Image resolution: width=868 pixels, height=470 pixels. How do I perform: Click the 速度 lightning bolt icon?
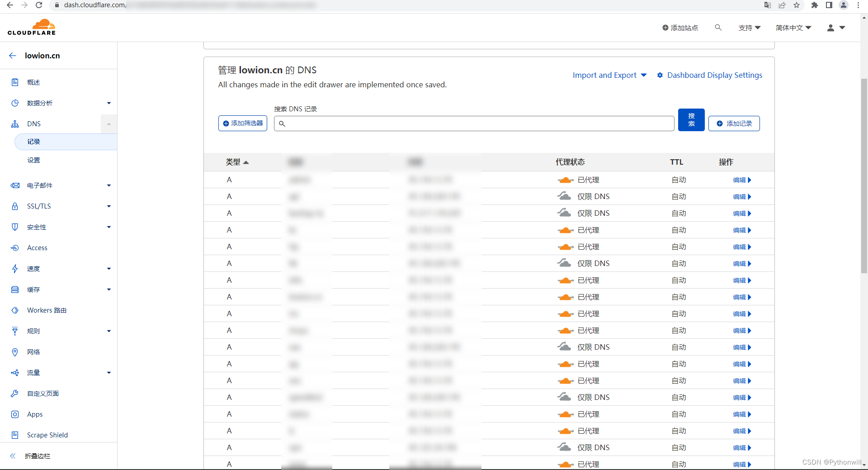coord(15,269)
